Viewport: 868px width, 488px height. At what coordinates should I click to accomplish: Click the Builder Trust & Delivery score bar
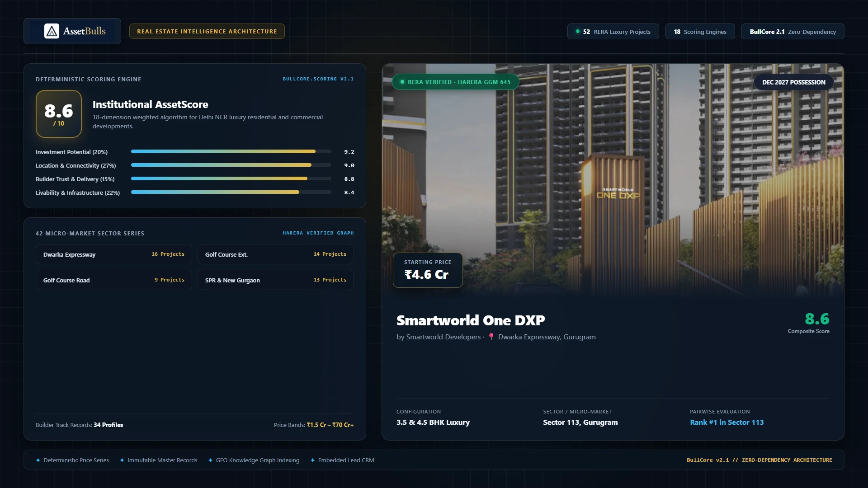click(x=231, y=179)
